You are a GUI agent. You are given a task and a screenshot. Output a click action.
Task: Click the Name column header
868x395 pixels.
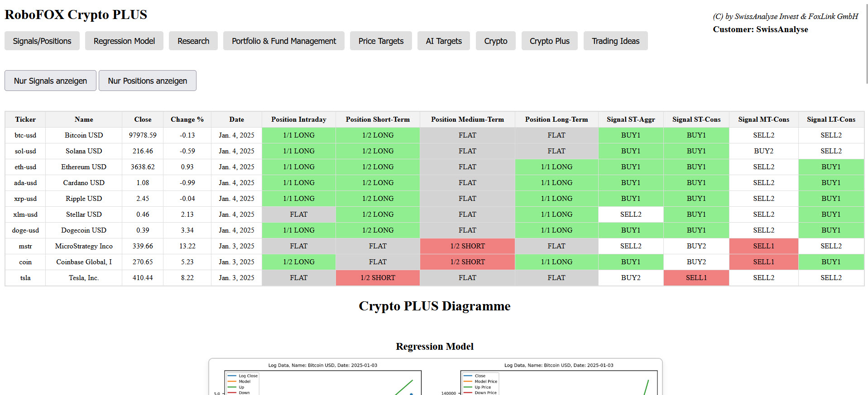pos(84,119)
